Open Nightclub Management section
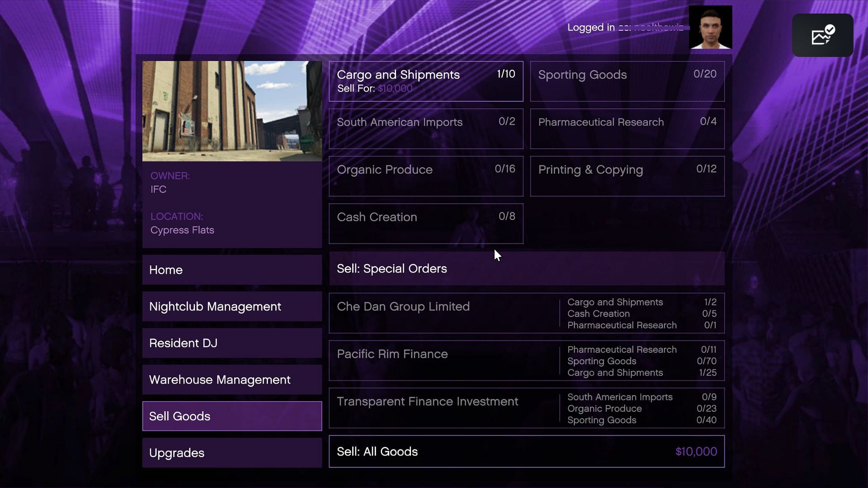 point(232,305)
